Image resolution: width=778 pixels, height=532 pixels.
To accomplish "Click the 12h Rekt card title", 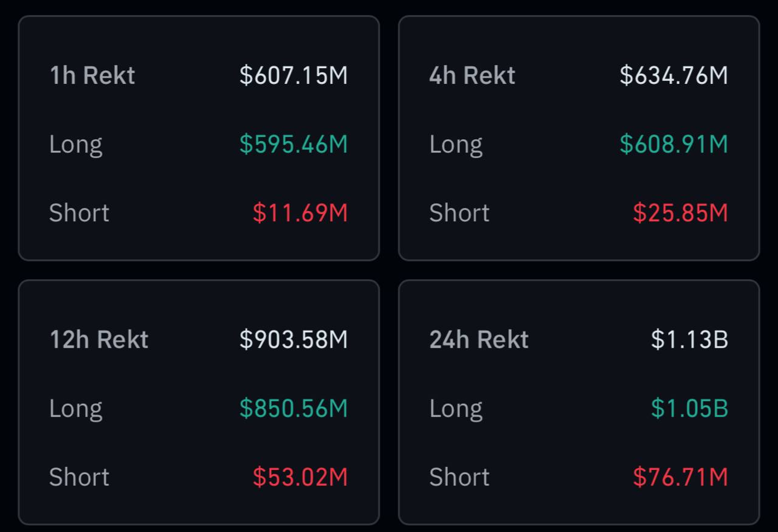I will click(98, 339).
